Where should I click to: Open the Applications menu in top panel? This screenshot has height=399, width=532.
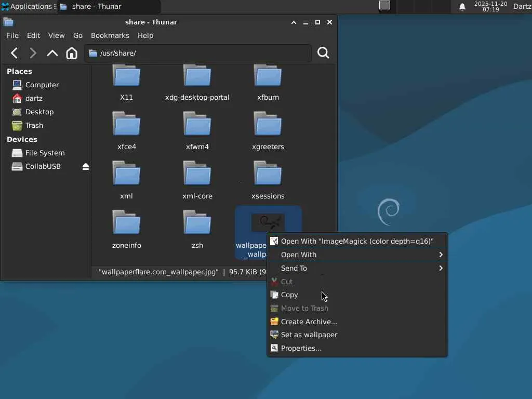[28, 6]
